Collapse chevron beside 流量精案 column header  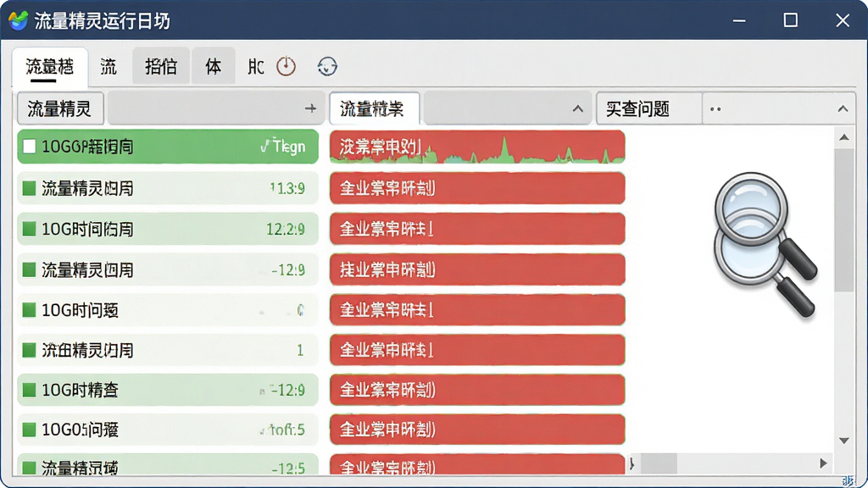click(578, 109)
